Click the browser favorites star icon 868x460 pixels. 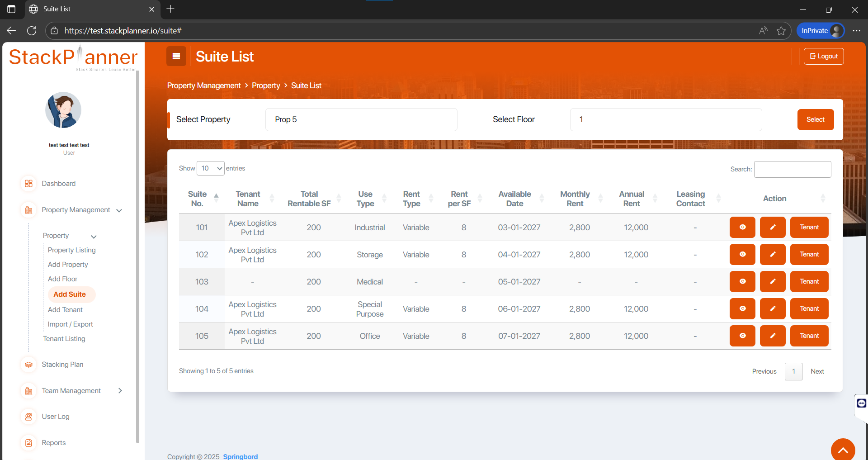pyautogui.click(x=781, y=31)
